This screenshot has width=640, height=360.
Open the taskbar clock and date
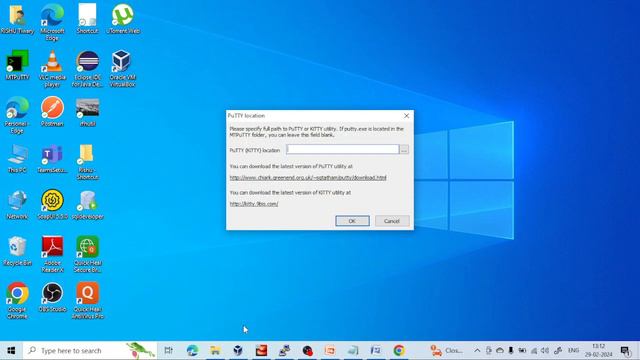(598, 350)
